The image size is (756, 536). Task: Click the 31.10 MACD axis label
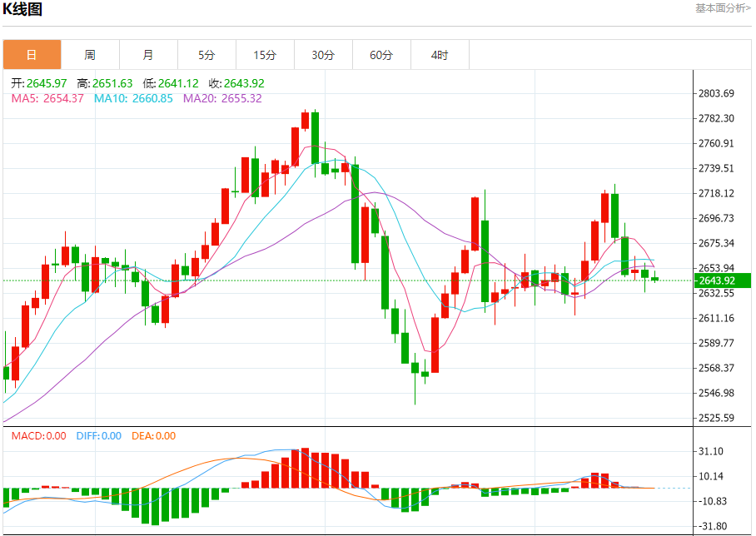click(711, 452)
